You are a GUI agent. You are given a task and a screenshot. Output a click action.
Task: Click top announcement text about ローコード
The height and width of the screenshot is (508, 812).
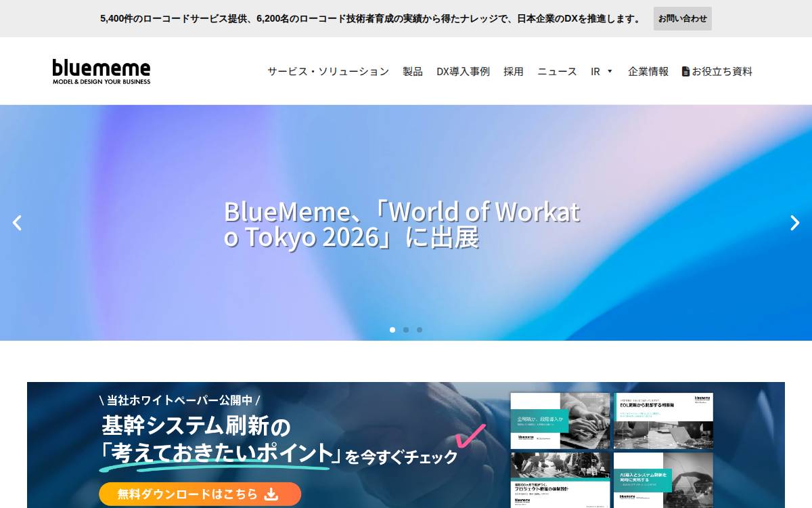click(370, 18)
